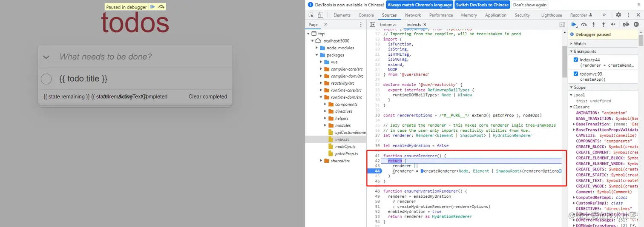This screenshot has width=644, height=227.
Task: Close the DevTools panel
Action: pyautogui.click(x=638, y=15)
